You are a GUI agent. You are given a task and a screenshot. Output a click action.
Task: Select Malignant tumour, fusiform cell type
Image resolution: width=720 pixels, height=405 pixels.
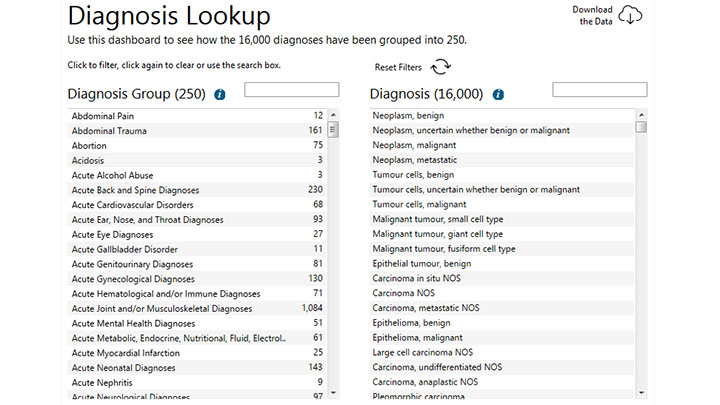tap(502, 248)
